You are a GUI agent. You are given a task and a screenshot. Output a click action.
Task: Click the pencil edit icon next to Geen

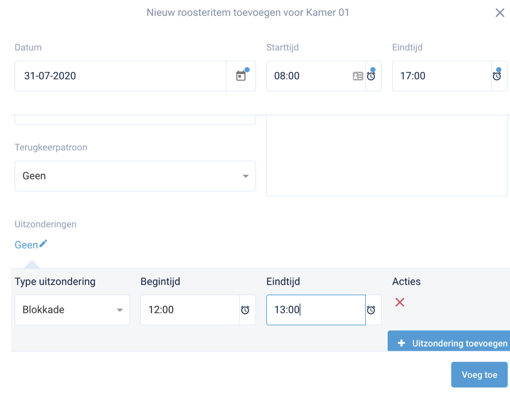[43, 244]
